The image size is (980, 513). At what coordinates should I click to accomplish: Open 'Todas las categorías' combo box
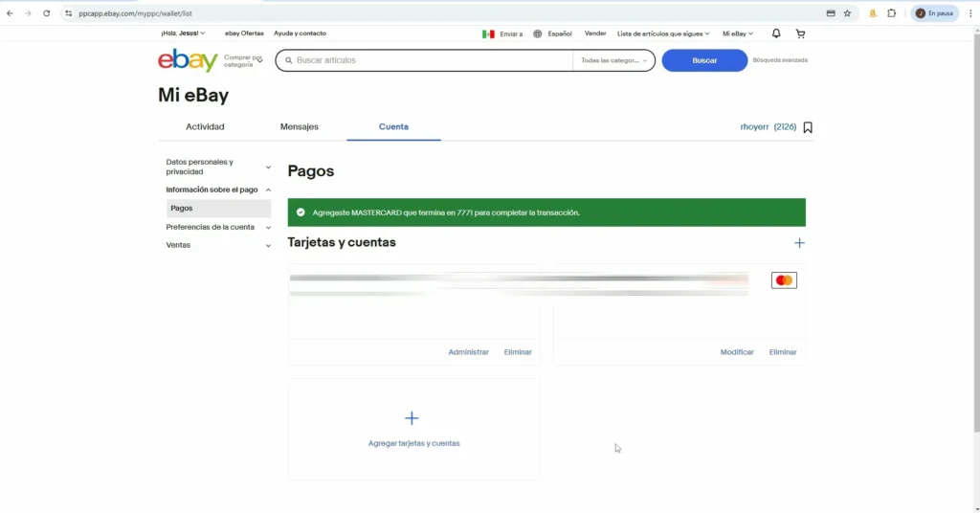tap(613, 60)
